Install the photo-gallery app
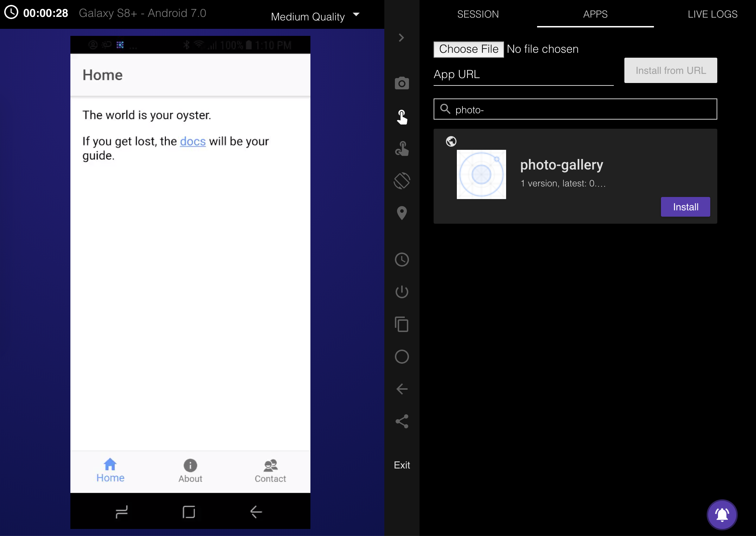This screenshot has height=536, width=756. [685, 207]
